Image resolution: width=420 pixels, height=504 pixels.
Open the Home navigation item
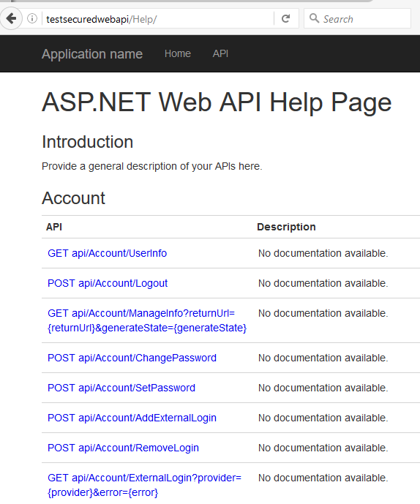pos(178,53)
